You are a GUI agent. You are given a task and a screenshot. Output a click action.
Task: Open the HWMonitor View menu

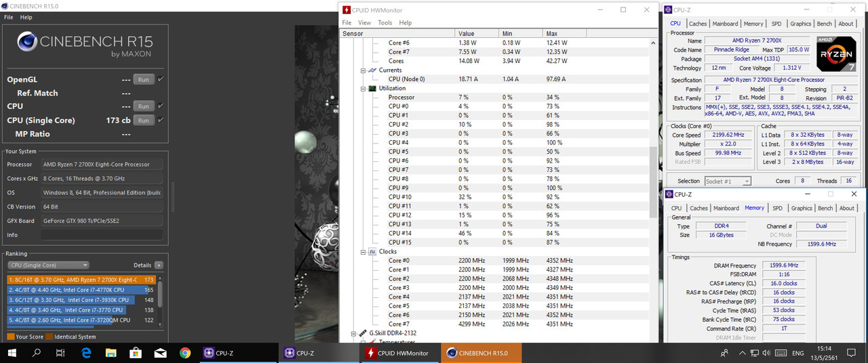(364, 22)
